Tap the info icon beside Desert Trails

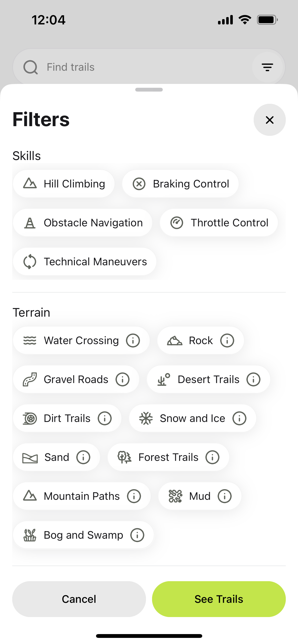pos(253,379)
